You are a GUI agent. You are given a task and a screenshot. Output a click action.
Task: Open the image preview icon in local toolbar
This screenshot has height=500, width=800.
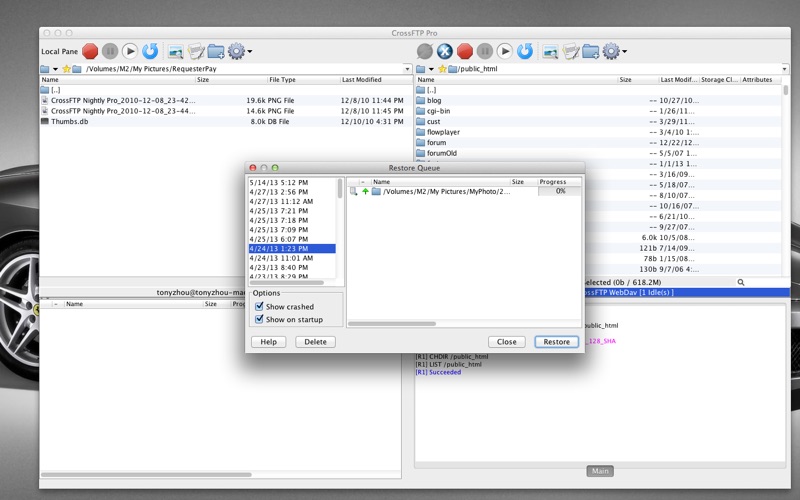click(175, 50)
